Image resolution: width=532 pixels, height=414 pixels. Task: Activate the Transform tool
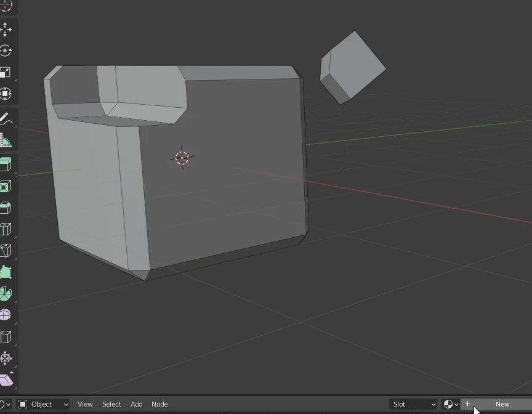[x=7, y=94]
